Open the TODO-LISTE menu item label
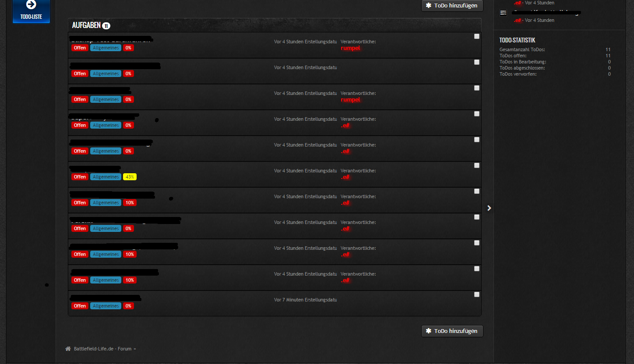This screenshot has width=634, height=364. pos(31,17)
